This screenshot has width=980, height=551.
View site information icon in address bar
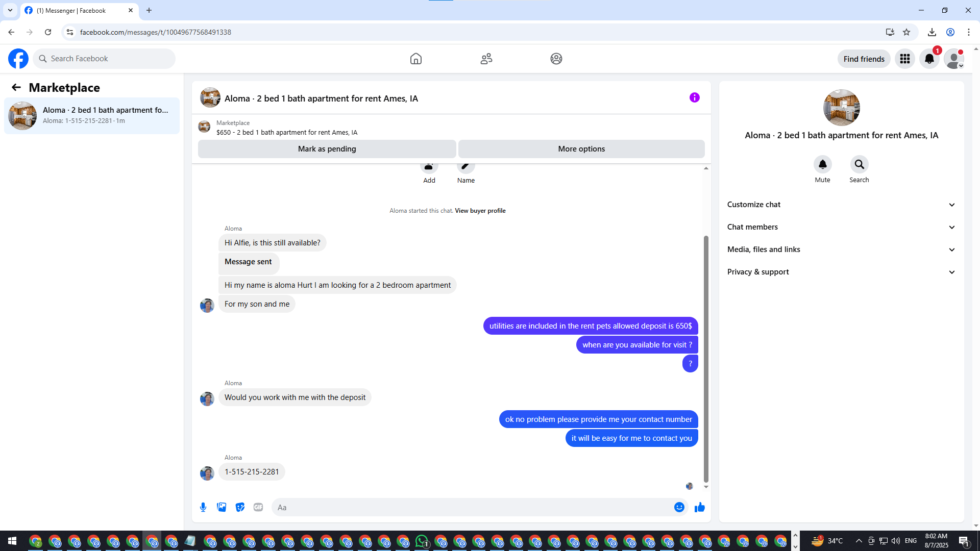click(x=70, y=32)
